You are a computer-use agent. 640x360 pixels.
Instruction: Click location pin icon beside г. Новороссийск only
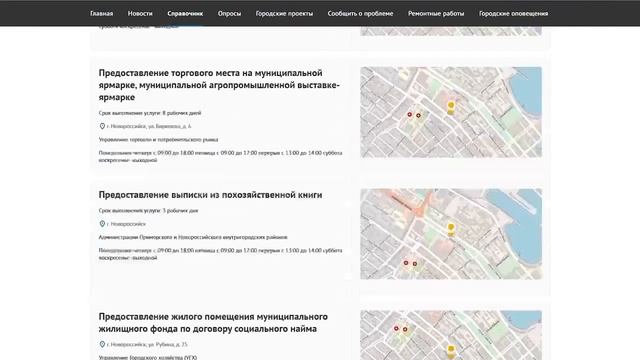click(x=102, y=224)
